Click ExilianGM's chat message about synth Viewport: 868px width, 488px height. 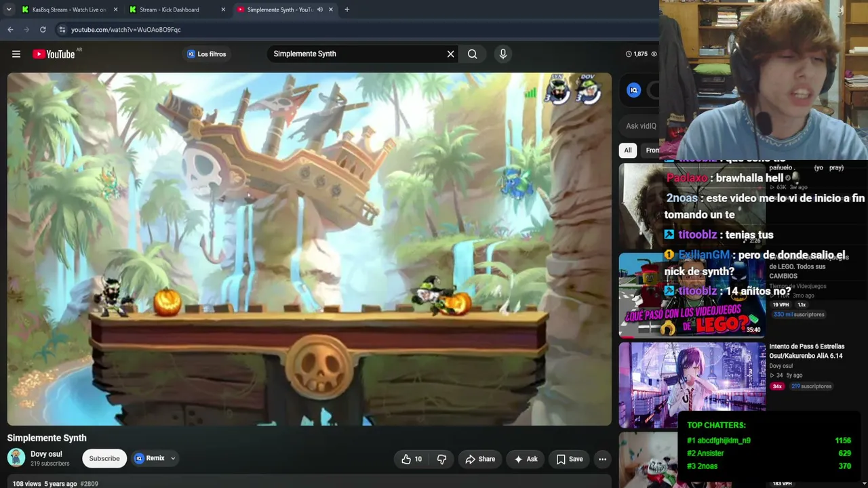(x=755, y=263)
